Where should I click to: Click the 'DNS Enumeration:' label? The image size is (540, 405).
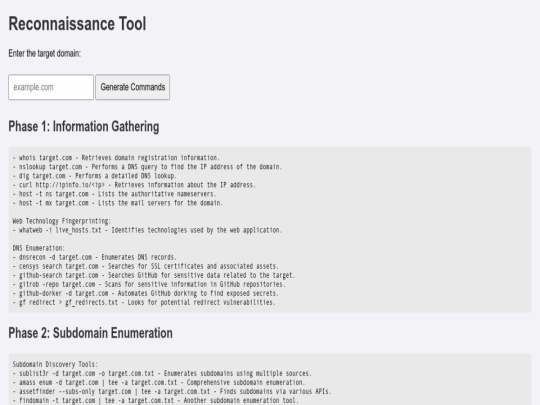click(x=39, y=248)
